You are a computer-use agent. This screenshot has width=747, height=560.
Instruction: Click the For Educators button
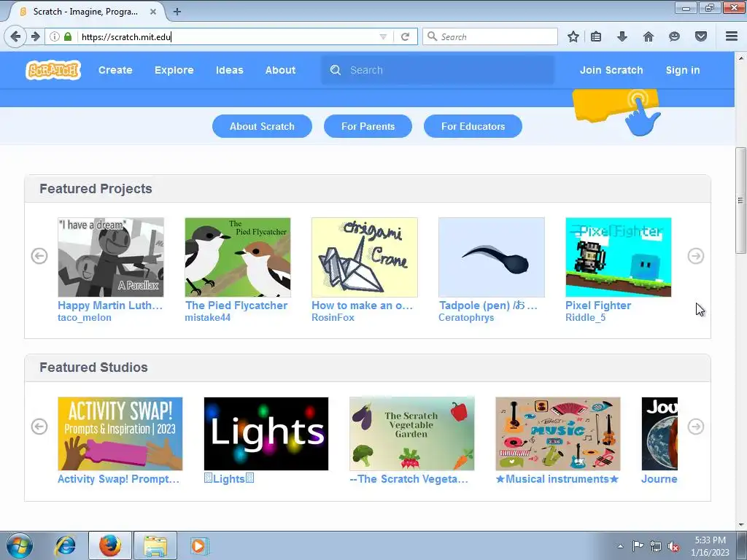473,126
